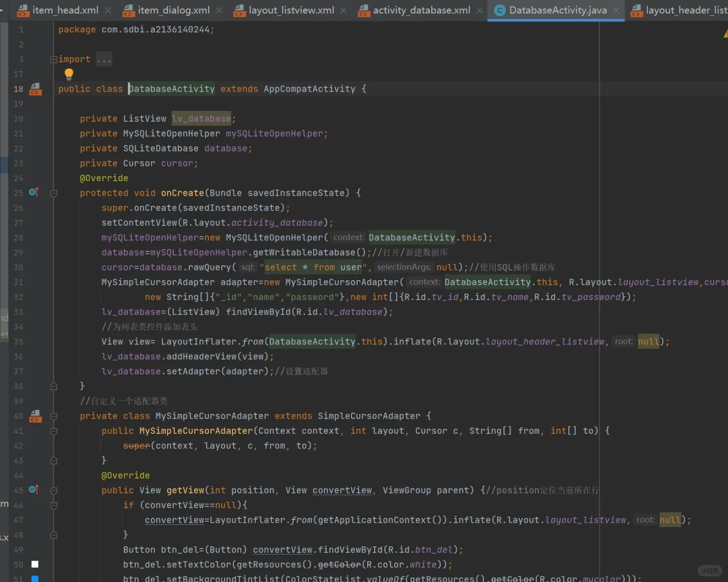Click the white color preview beside line 50

[x=35, y=564]
